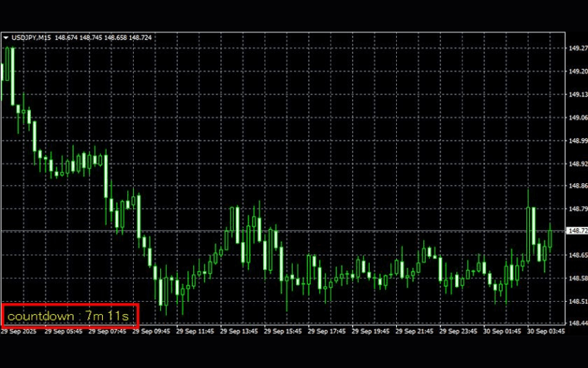
Task: Click the 149.27 price scale label
Action: coord(577,49)
